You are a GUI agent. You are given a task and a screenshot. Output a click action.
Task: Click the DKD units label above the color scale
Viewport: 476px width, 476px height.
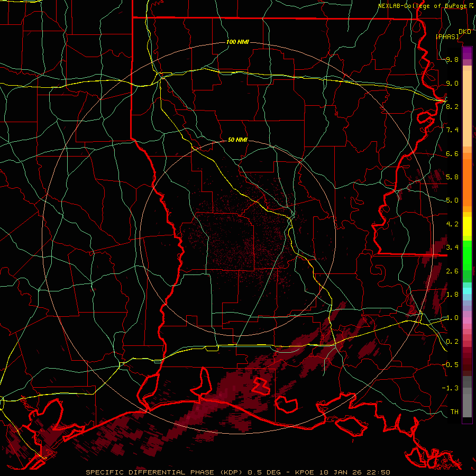[464, 31]
